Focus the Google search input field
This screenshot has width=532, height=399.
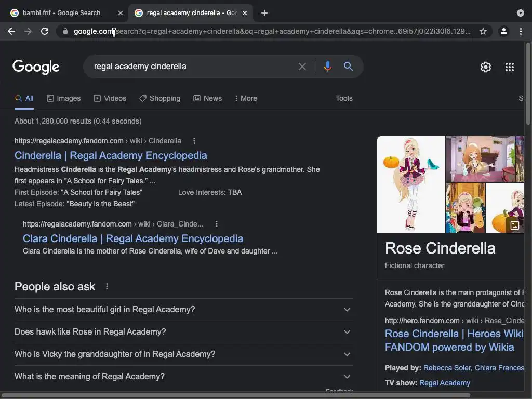pos(192,66)
